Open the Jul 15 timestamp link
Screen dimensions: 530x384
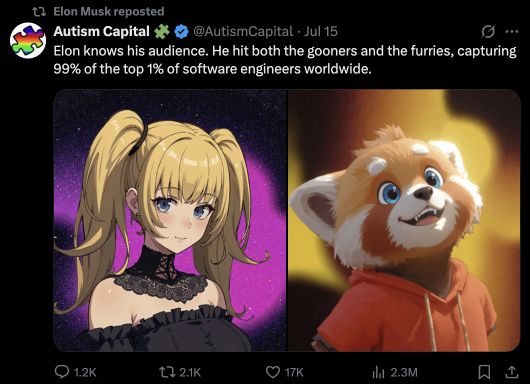click(x=321, y=31)
